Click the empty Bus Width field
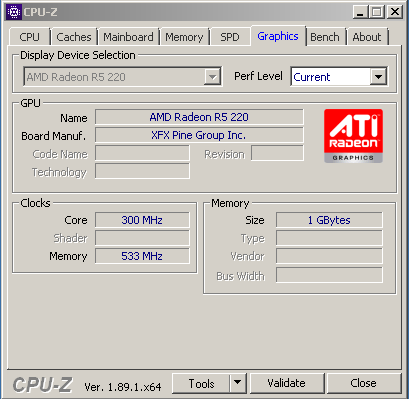The width and height of the screenshot is (409, 399). coord(329,275)
